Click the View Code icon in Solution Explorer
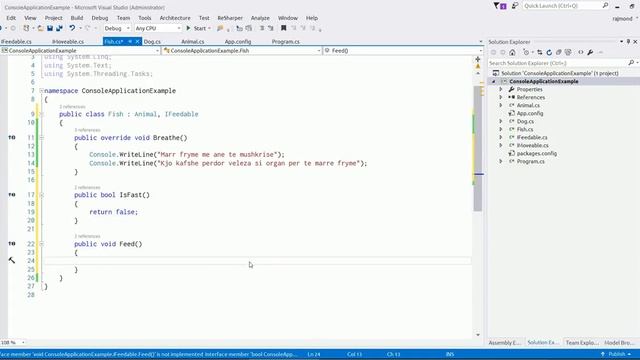The image size is (640, 360). 581,52
